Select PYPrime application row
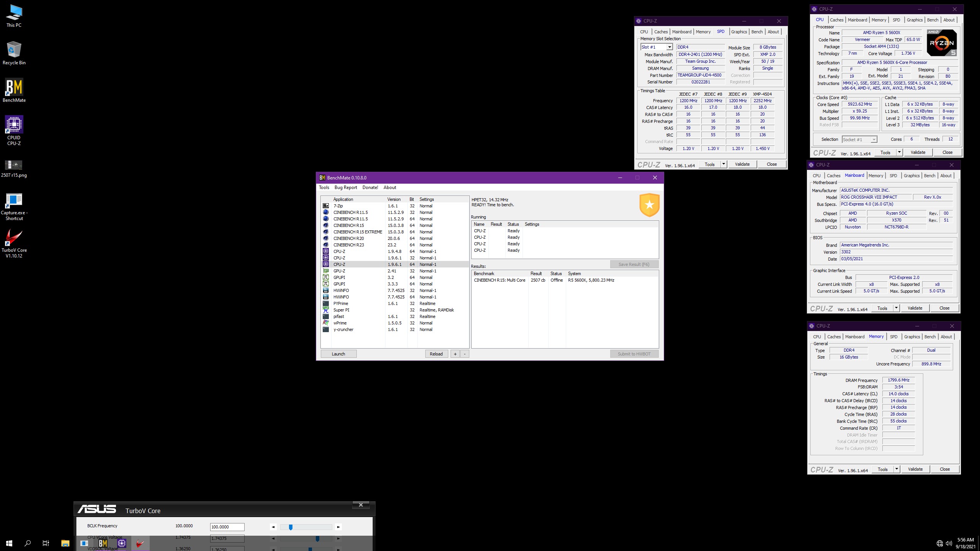980x551 pixels. click(x=395, y=303)
